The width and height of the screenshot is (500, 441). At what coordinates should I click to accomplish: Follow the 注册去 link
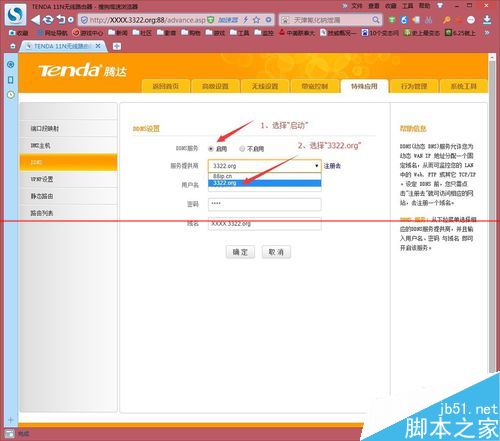(x=332, y=166)
